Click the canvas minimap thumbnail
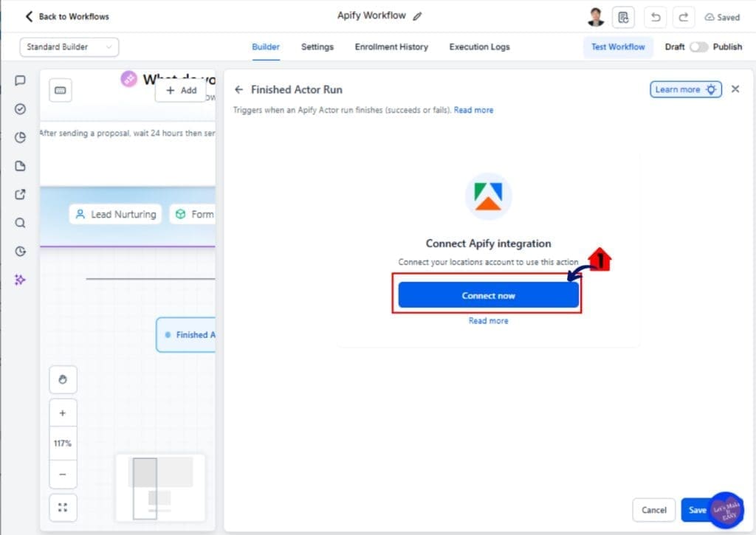 (160, 488)
